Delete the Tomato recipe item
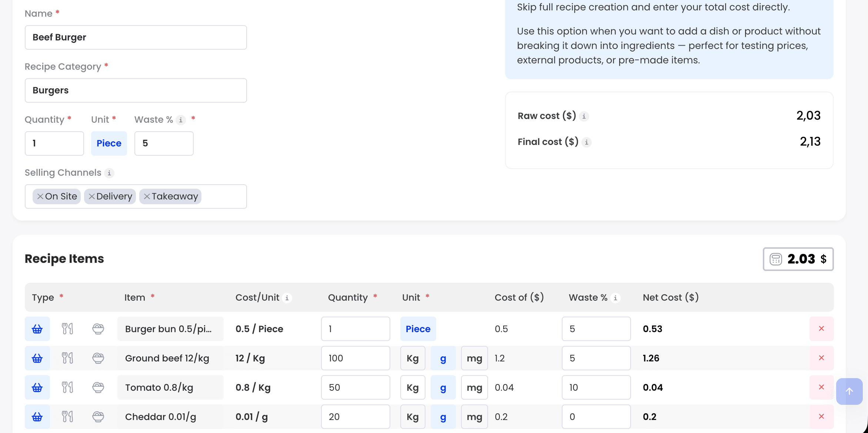This screenshot has width=868, height=433. pyautogui.click(x=821, y=387)
